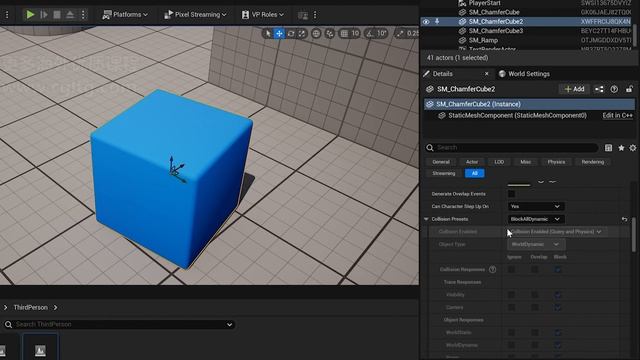Start Play In Editor with green play button
The height and width of the screenshot is (360, 640).
(30, 15)
